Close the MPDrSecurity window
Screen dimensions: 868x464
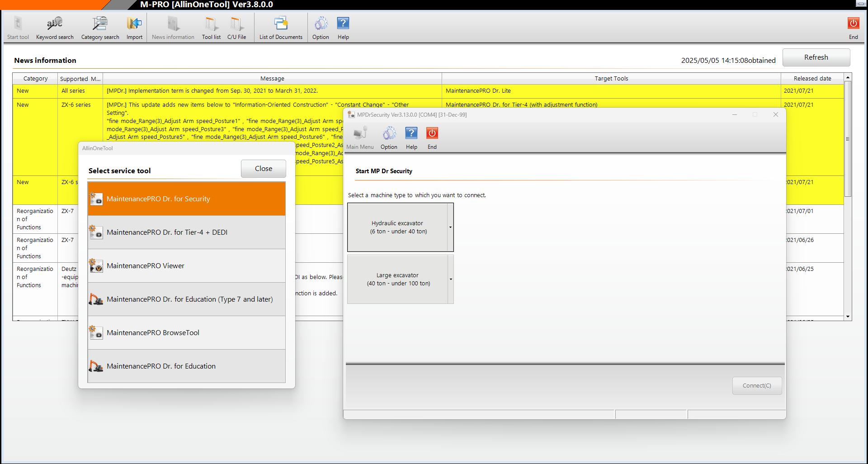coord(776,114)
